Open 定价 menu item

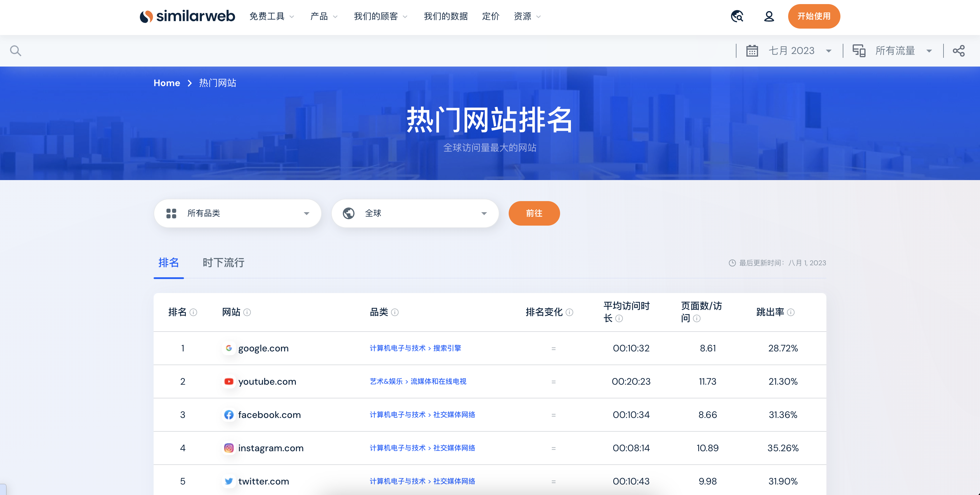coord(490,16)
